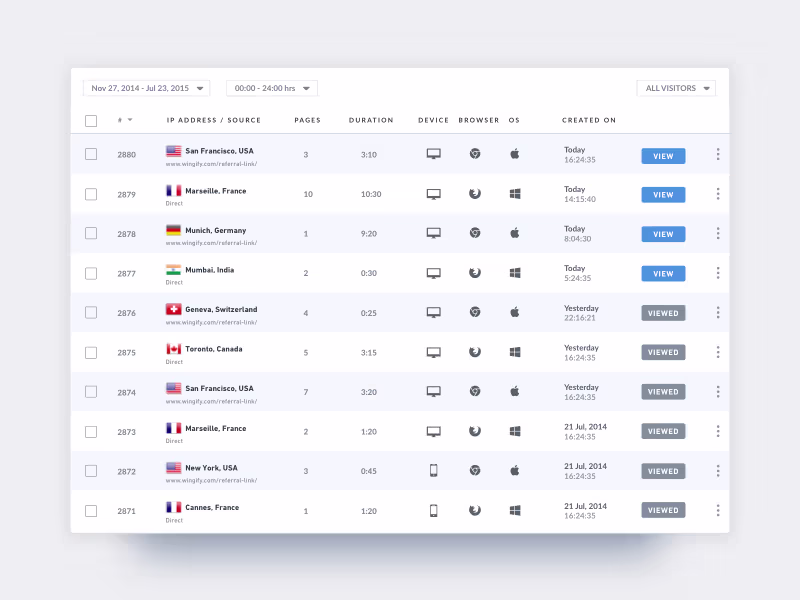Open the date range dropdown Nov 27, 2014
This screenshot has width=800, height=600.
click(147, 88)
